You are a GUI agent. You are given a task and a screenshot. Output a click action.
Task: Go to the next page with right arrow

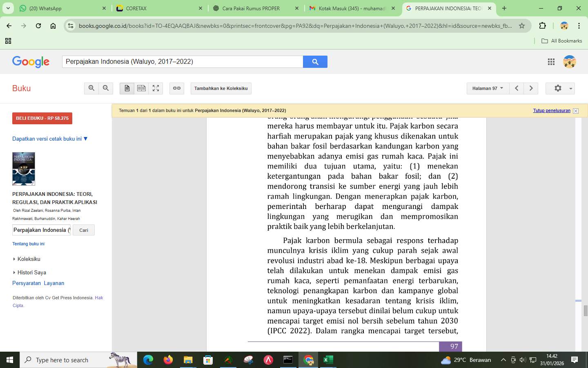[531, 88]
